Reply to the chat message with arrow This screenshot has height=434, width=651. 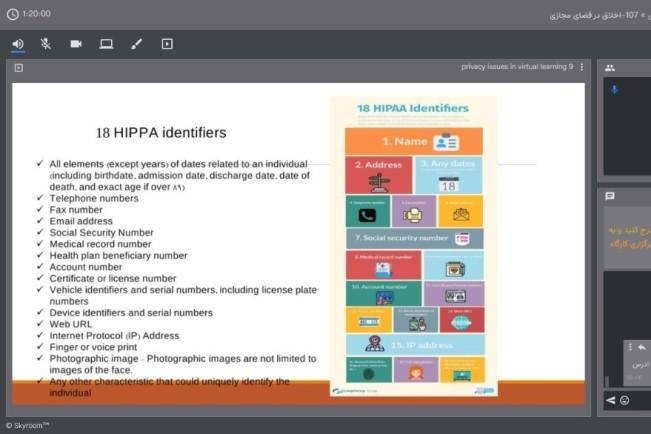click(641, 348)
